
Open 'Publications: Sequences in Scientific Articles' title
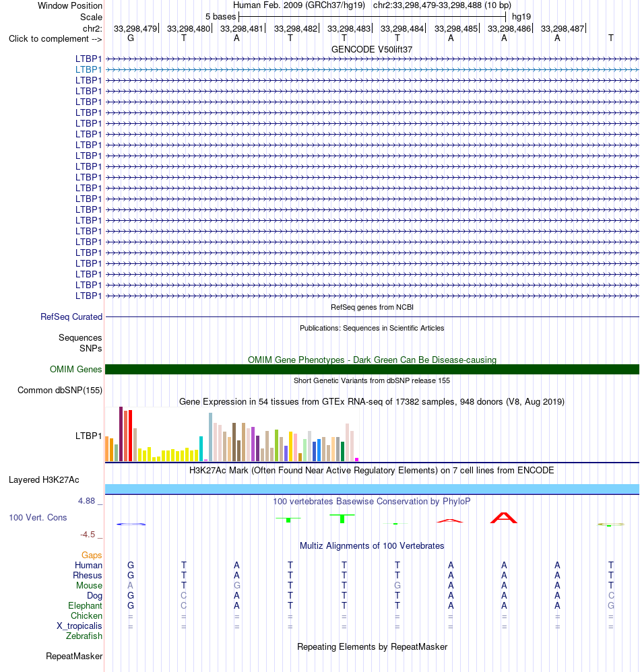click(372, 328)
